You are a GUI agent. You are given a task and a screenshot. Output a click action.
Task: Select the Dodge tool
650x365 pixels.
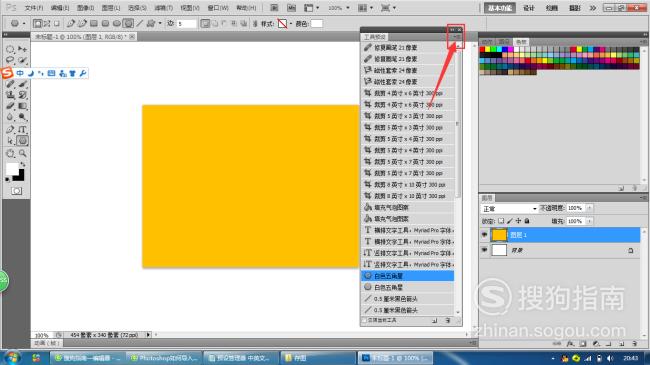point(22,117)
